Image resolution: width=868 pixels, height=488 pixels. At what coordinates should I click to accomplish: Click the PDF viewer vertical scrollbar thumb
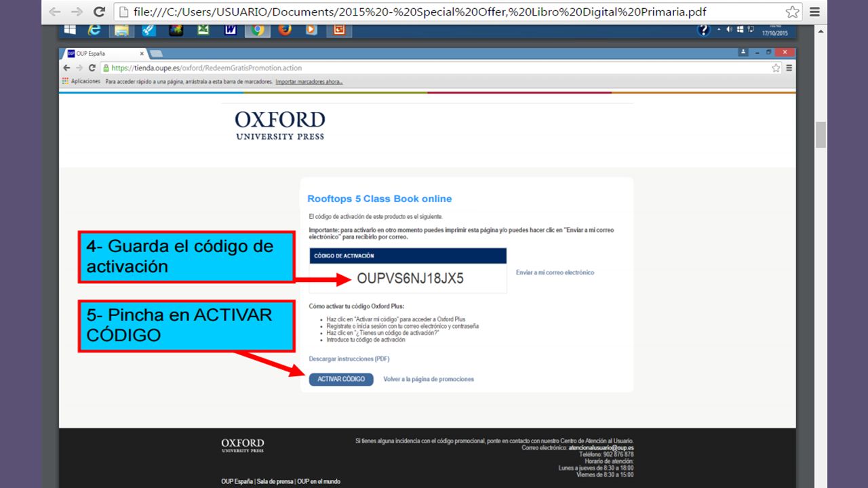click(821, 135)
